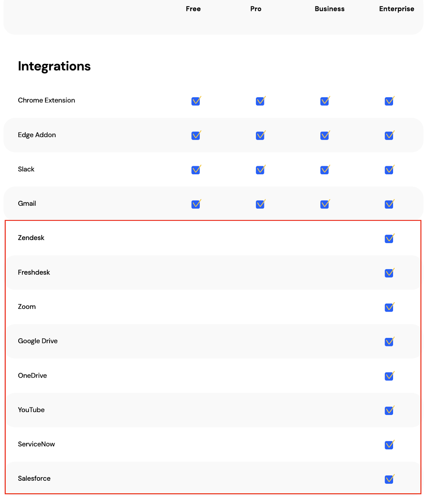Click Zoom checkmark in Enterprise column
The width and height of the screenshot is (428, 504).
pyautogui.click(x=390, y=307)
